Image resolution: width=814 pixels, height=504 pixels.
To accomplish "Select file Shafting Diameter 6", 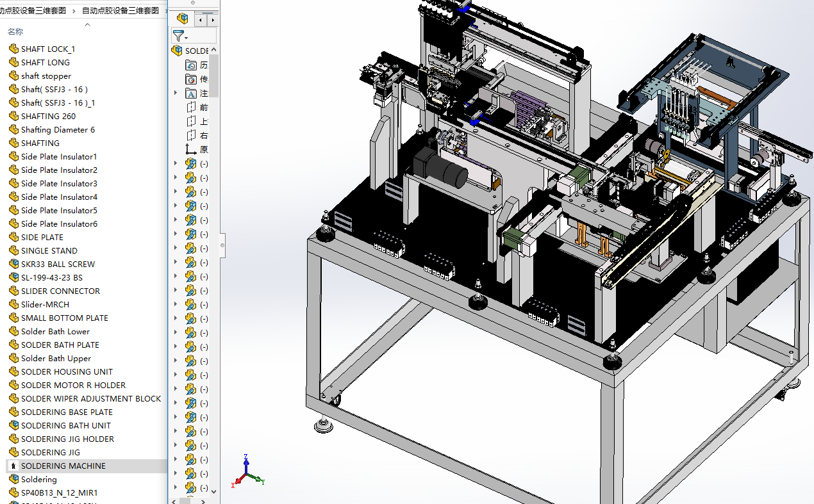I will 58,129.
